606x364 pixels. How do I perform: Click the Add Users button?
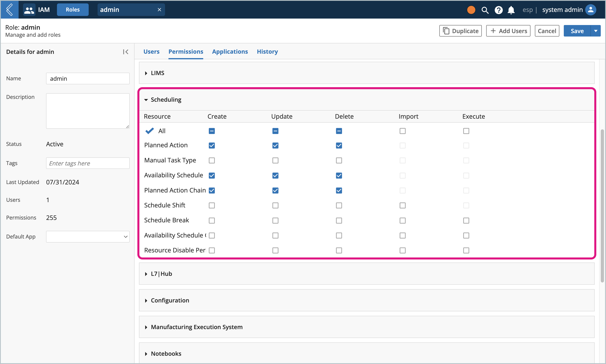point(508,31)
